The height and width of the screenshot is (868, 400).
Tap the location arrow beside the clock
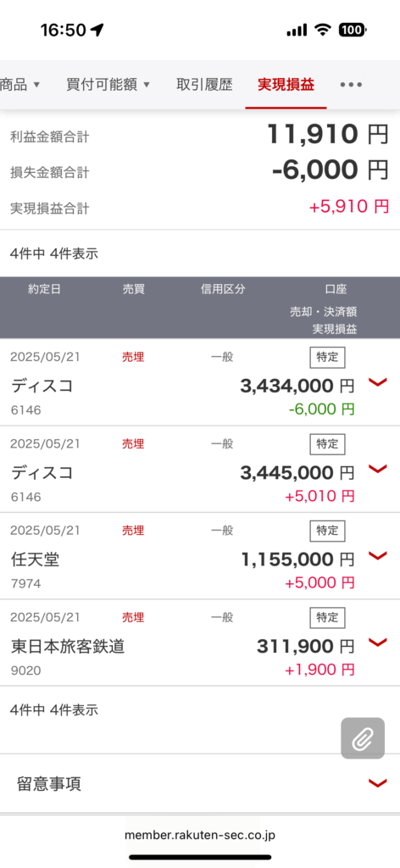[97, 30]
